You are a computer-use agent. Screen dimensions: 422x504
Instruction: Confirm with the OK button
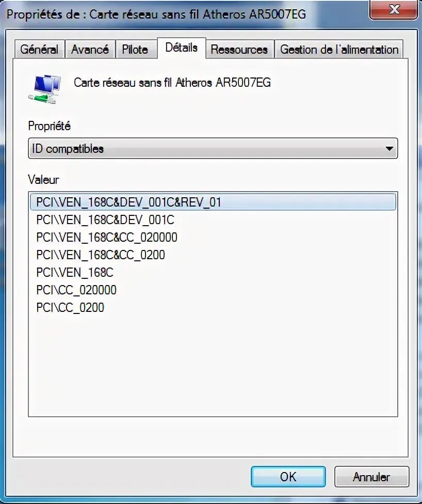pyautogui.click(x=288, y=477)
